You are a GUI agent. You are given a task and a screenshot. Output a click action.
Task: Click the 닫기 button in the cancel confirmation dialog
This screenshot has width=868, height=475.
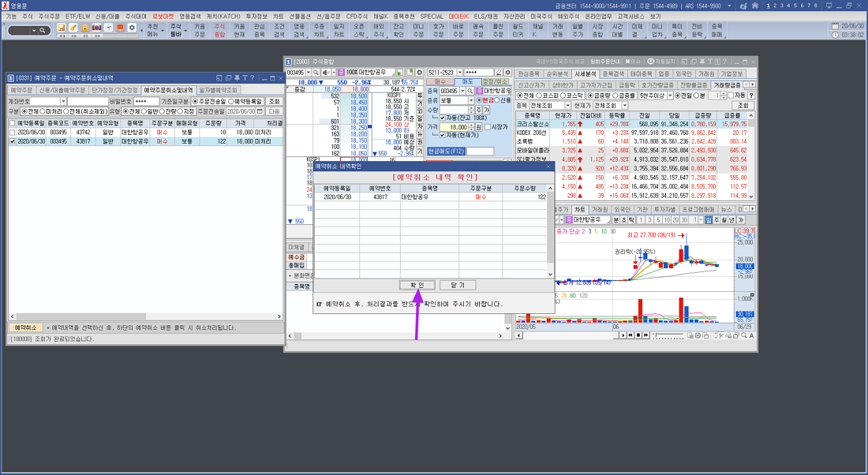coord(457,285)
